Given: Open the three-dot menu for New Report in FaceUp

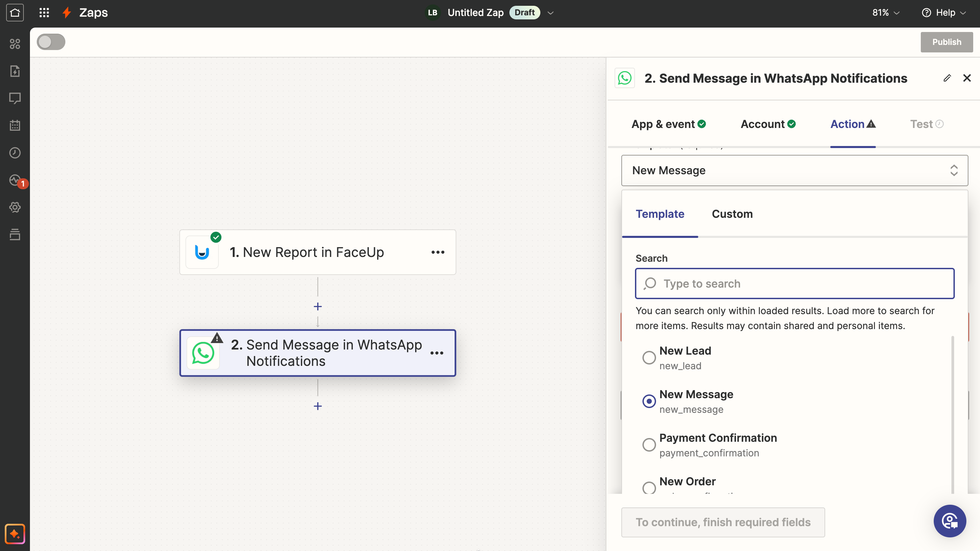Looking at the screenshot, I should (438, 252).
